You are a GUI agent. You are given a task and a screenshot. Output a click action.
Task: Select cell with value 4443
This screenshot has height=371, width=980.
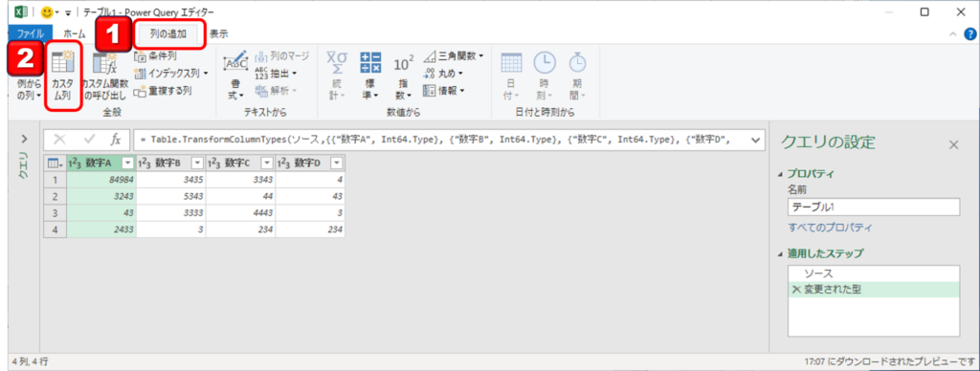coord(241,213)
